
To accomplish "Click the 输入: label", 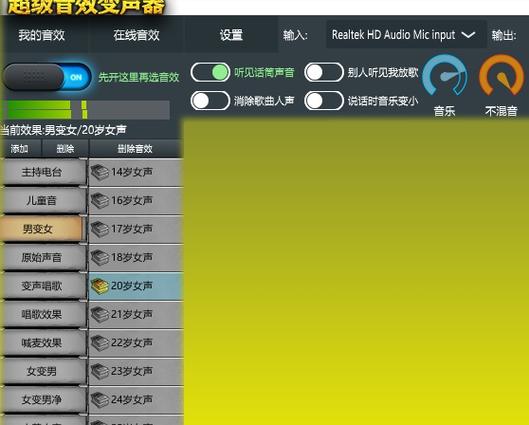I will point(295,35).
